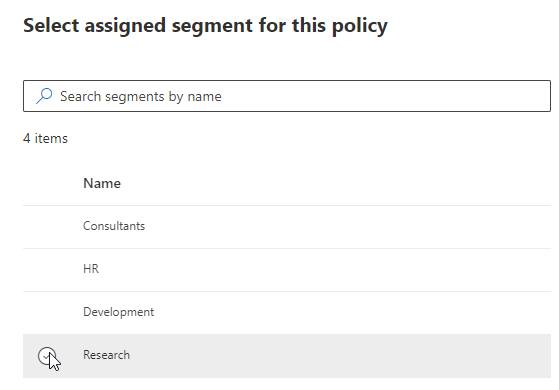Image resolution: width=559 pixels, height=390 pixels.
Task: Click the Research name text
Action: coord(107,355)
